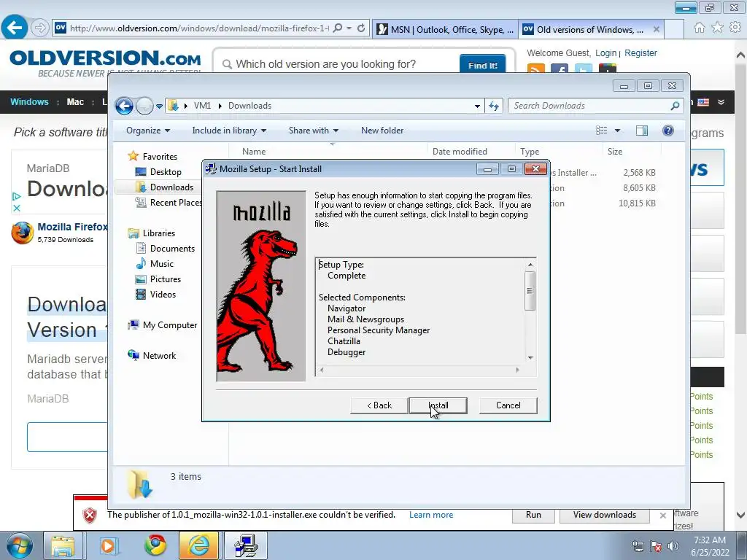
Task: Expand address bar history dropdown in Explorer
Action: [477, 106]
